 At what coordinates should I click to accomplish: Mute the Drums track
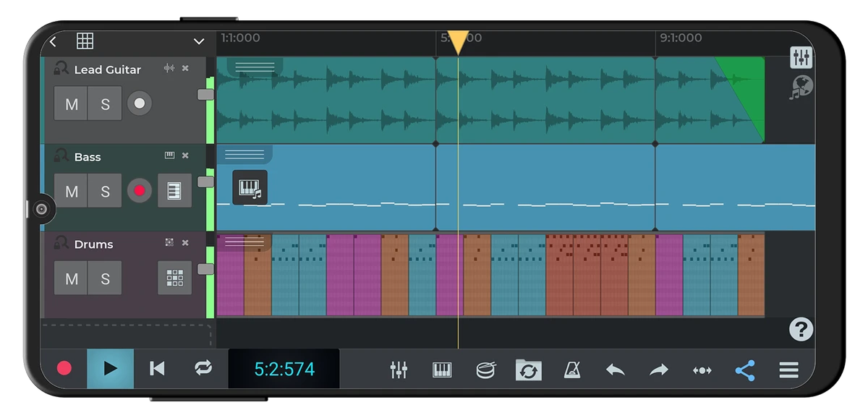click(72, 278)
